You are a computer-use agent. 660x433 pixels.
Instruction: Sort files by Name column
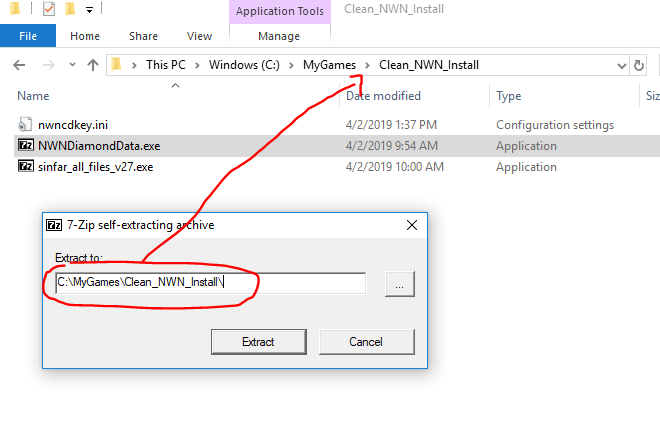coord(33,96)
